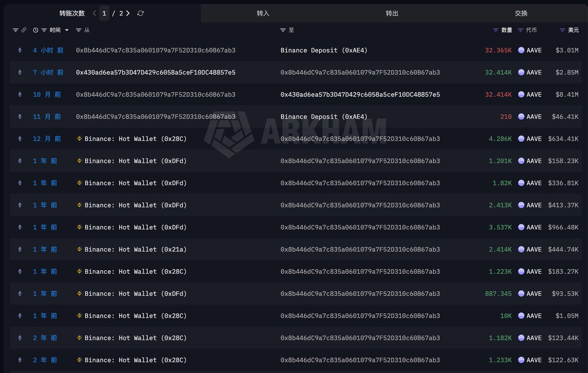The height and width of the screenshot is (373, 588).
Task: Open sender 0x430ad6ea… in the 7 小时 前 row
Action: [155, 72]
